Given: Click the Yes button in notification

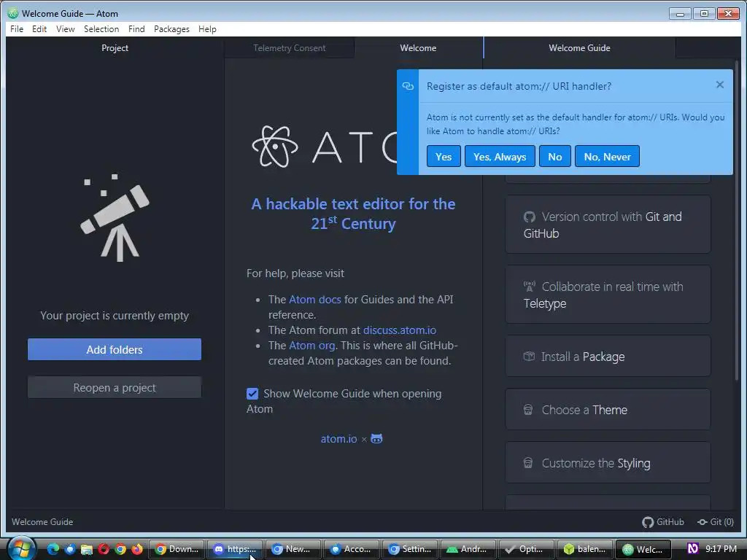Looking at the screenshot, I should 444,156.
